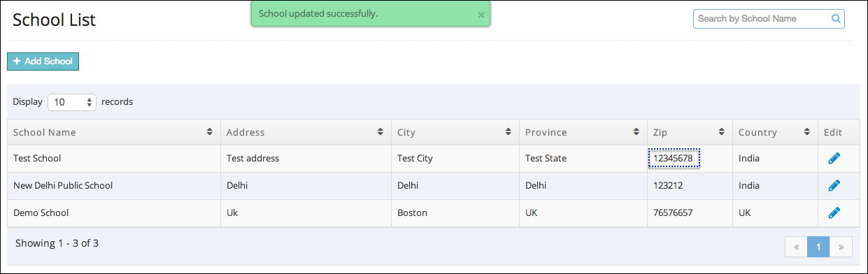Screen dimensions: 868x274
Task: Edit New Delhi Public School with pencil icon
Action: click(x=834, y=186)
